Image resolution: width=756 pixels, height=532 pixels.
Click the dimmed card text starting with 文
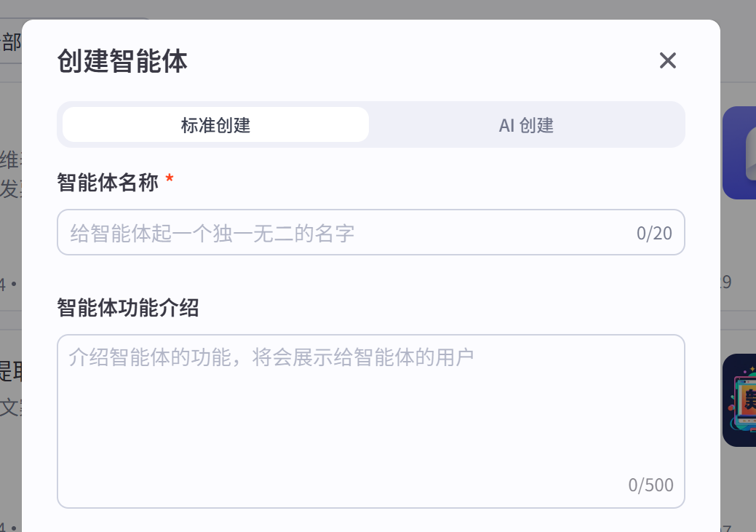(x=10, y=406)
